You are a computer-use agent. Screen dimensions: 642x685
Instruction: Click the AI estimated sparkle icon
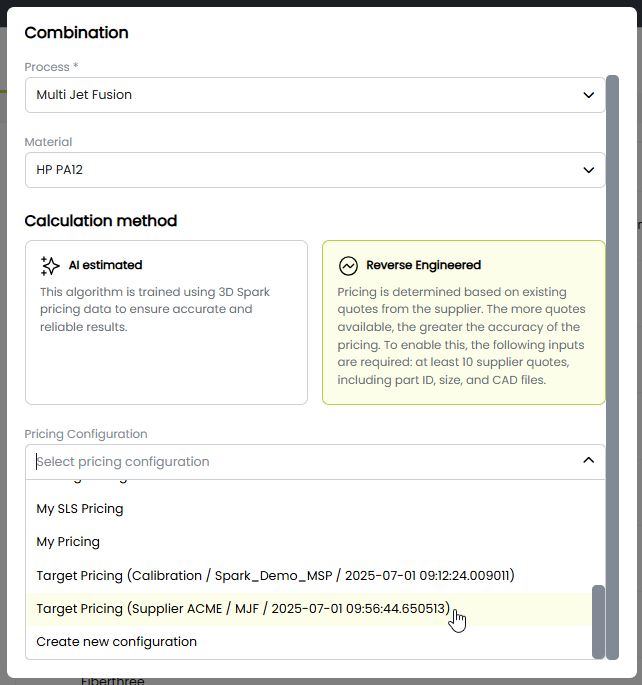tap(50, 265)
